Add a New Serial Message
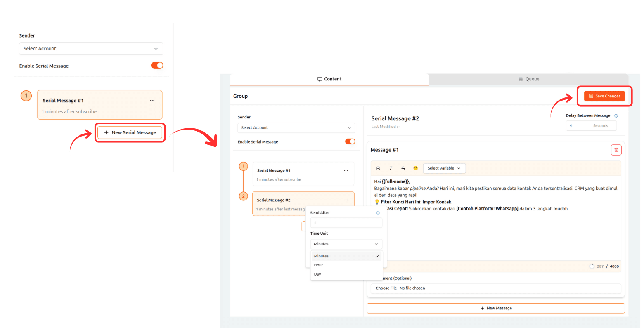This screenshot has height=330, width=644. (x=130, y=133)
